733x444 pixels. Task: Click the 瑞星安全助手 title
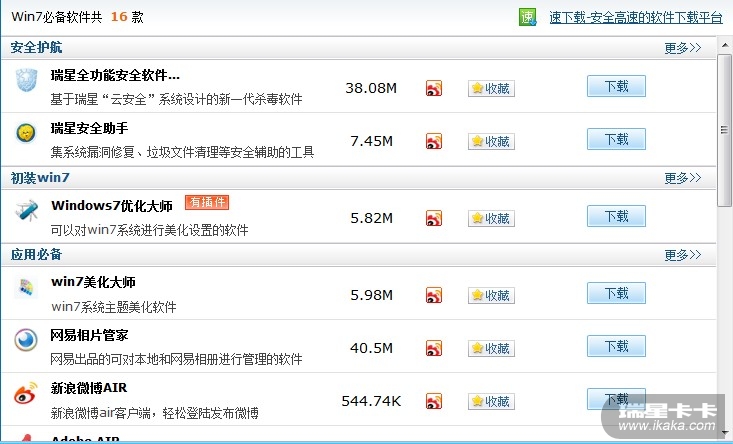click(x=89, y=128)
